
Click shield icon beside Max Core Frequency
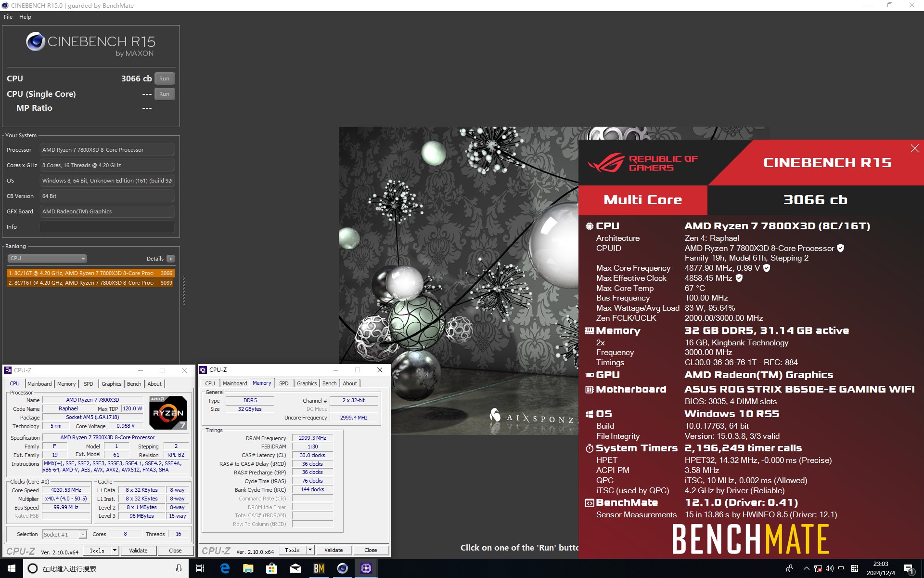pos(767,268)
